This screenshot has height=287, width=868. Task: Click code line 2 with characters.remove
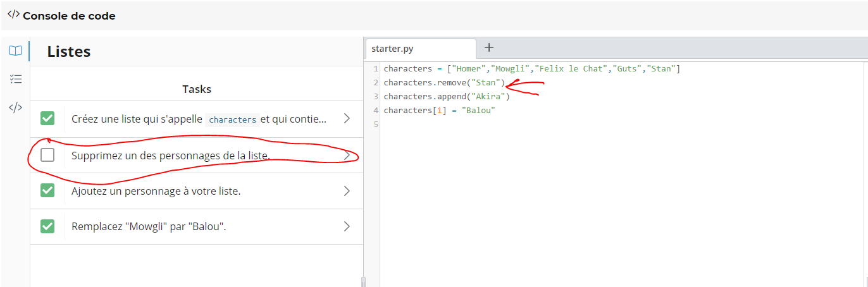click(x=443, y=83)
